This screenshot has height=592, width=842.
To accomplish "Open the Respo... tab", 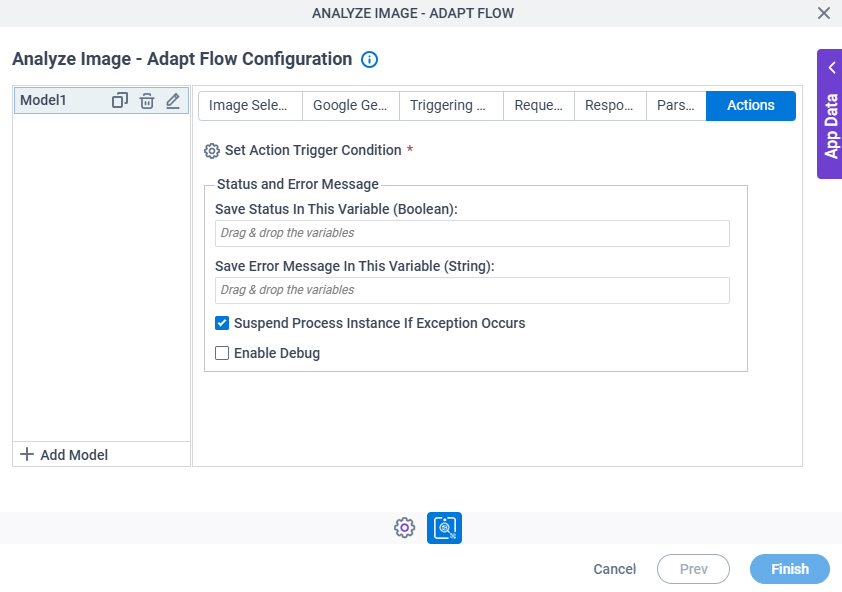I will point(610,105).
